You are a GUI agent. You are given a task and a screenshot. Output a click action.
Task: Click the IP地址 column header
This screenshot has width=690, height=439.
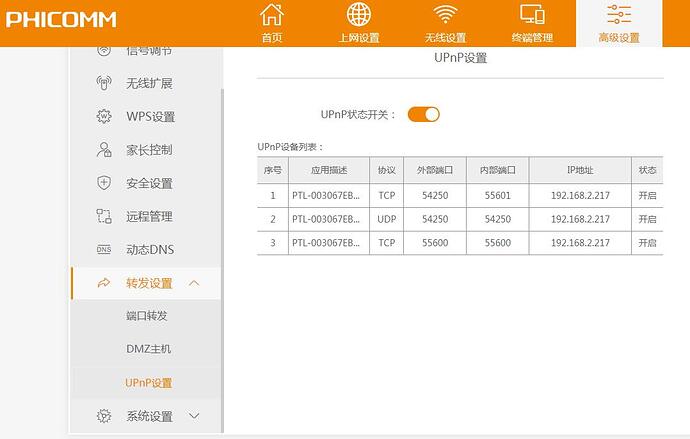pyautogui.click(x=580, y=170)
